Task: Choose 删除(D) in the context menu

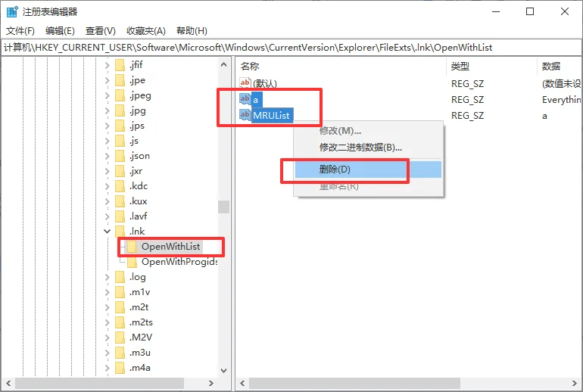Action: point(368,170)
